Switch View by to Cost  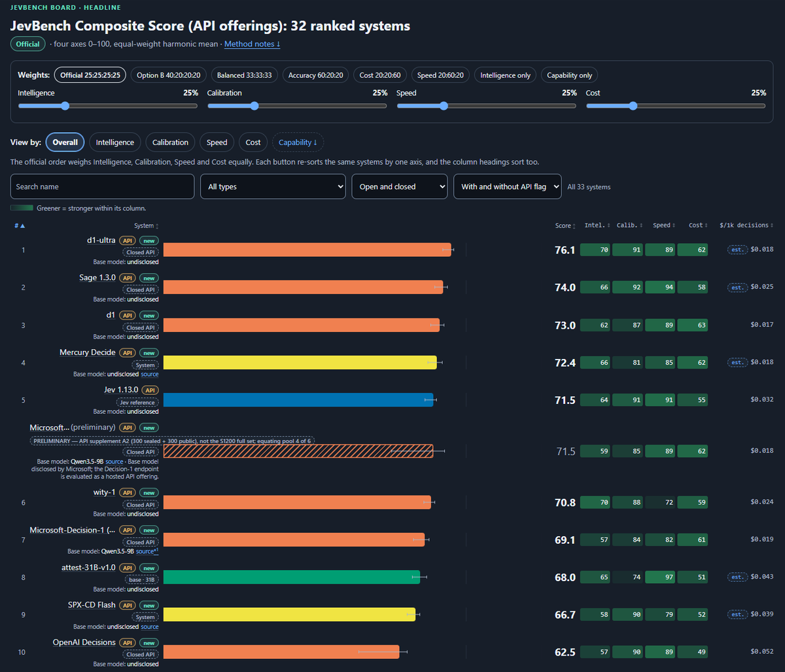(x=253, y=143)
